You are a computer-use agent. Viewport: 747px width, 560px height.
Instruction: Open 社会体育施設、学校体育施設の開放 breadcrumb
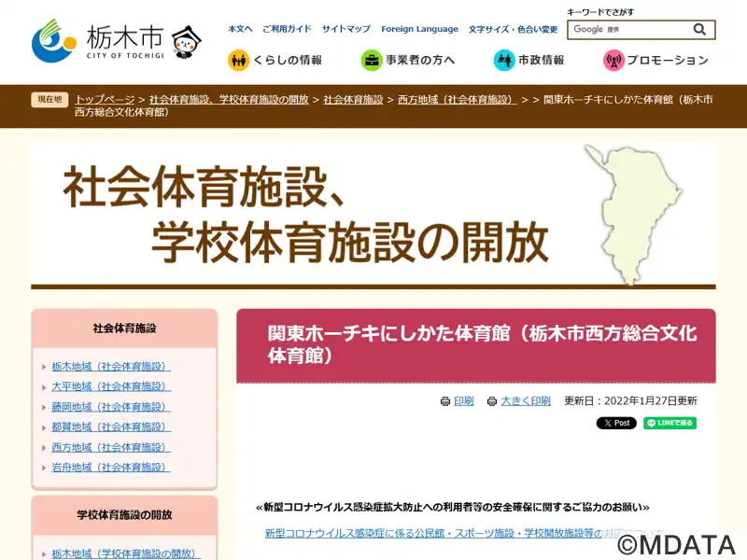pyautogui.click(x=229, y=100)
